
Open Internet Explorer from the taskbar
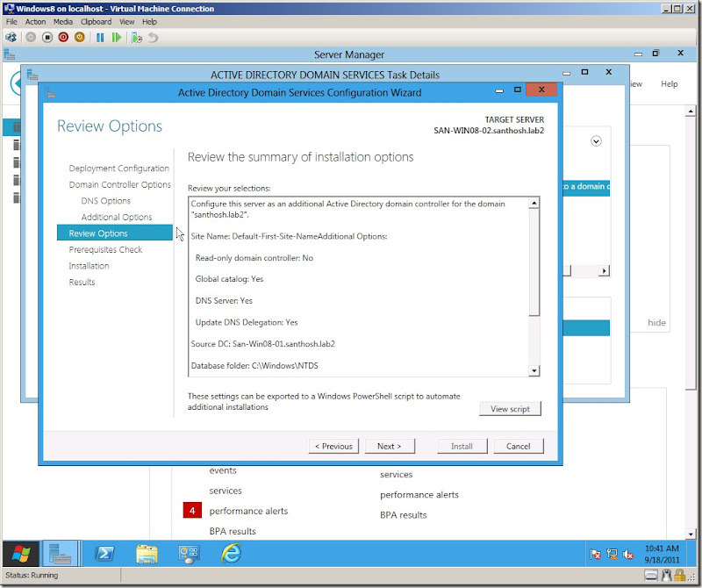[x=231, y=554]
